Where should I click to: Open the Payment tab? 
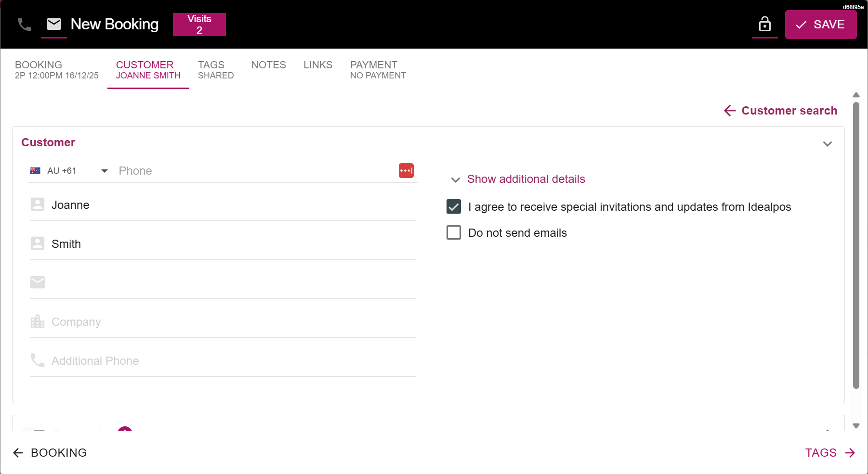point(378,70)
